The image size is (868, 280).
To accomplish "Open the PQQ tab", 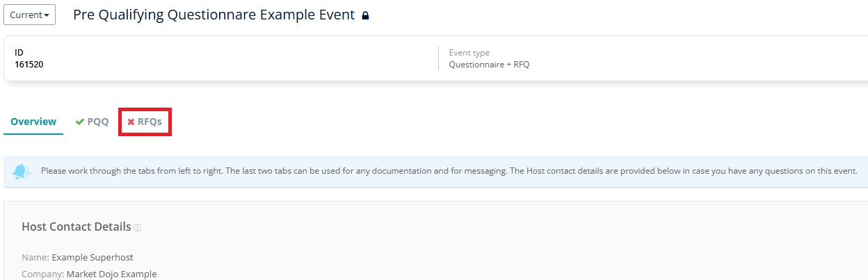I will click(98, 122).
